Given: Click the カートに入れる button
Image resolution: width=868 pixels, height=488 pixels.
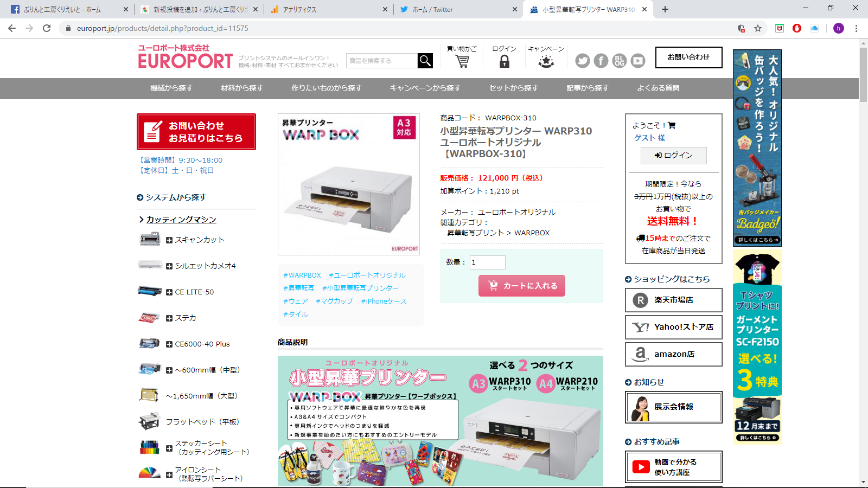Looking at the screenshot, I should click(522, 286).
